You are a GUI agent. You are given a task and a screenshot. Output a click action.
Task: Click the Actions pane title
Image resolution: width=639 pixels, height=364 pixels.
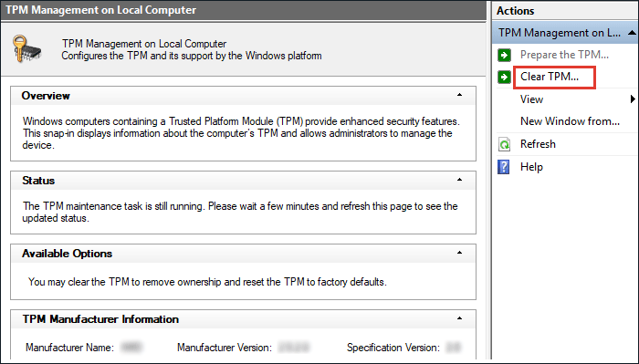point(515,11)
